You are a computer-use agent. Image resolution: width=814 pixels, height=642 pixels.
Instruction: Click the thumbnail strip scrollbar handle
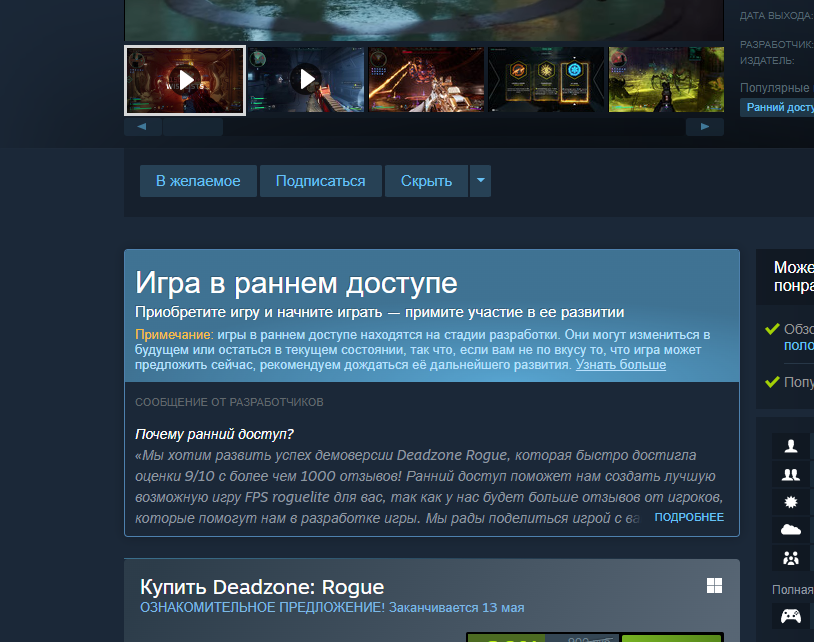point(193,127)
